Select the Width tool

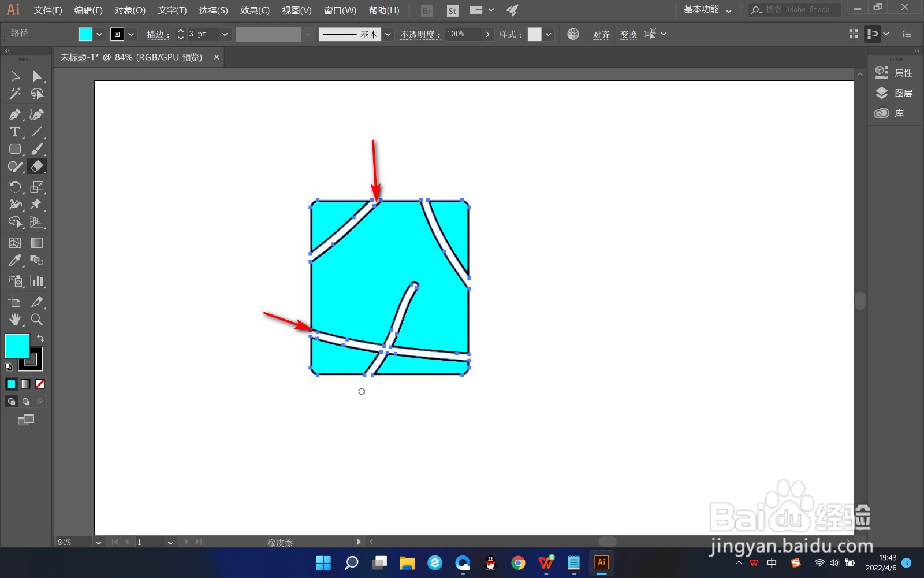[15, 205]
